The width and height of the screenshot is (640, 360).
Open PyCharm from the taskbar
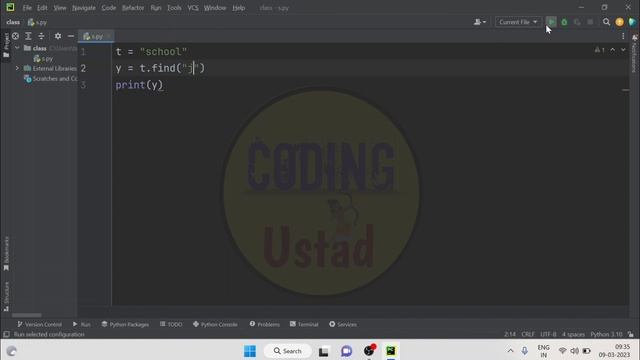391,351
